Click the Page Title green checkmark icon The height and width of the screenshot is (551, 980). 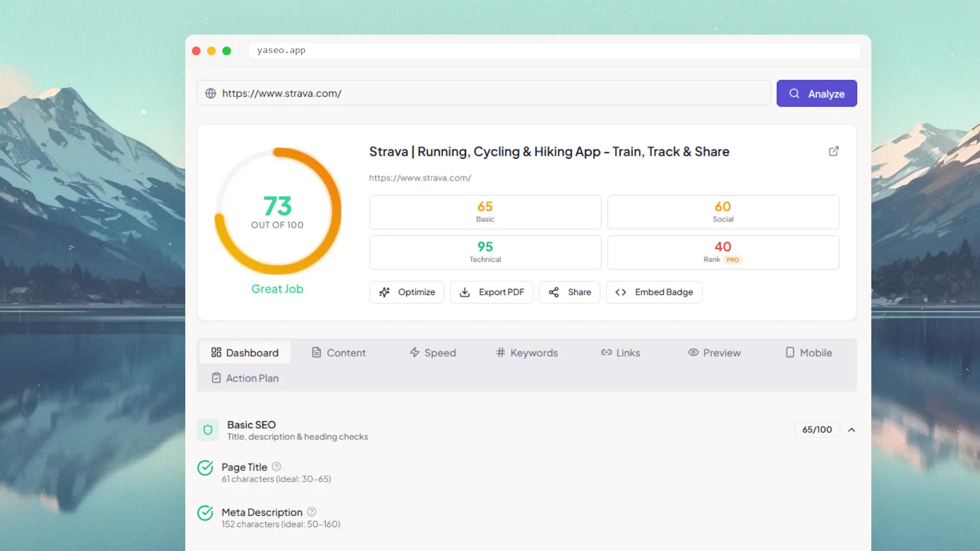pos(205,467)
